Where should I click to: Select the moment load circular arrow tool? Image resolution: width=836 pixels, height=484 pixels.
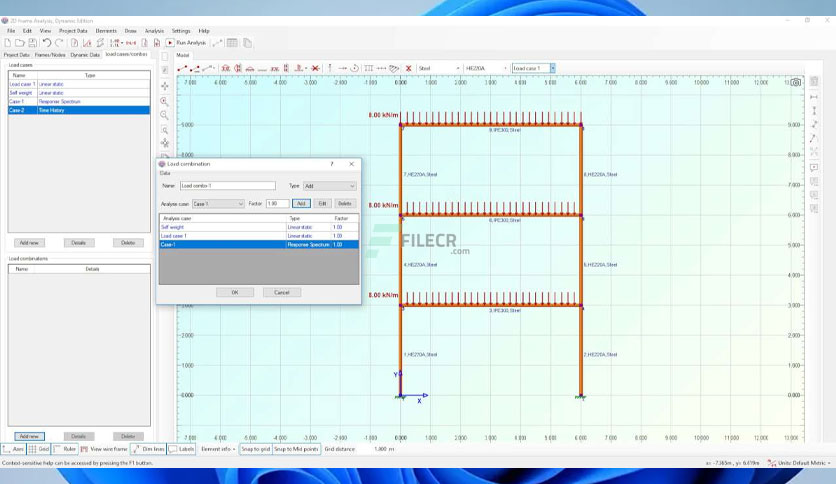pos(355,68)
